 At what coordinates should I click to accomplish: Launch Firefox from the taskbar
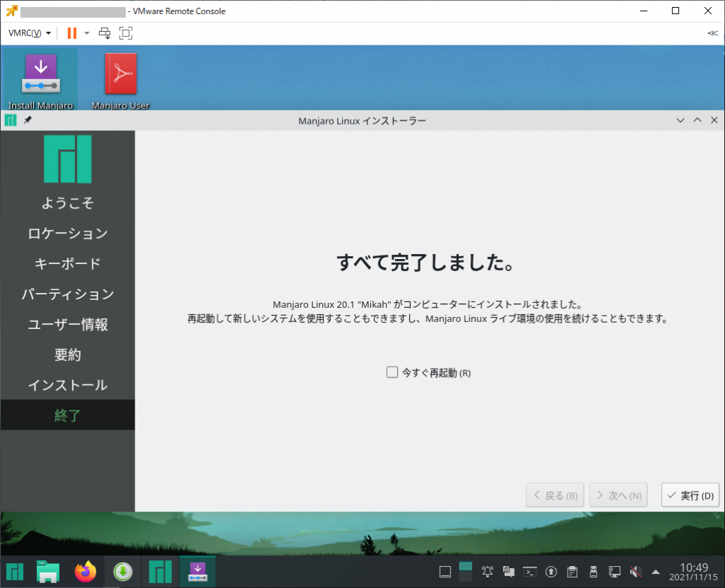click(86, 572)
